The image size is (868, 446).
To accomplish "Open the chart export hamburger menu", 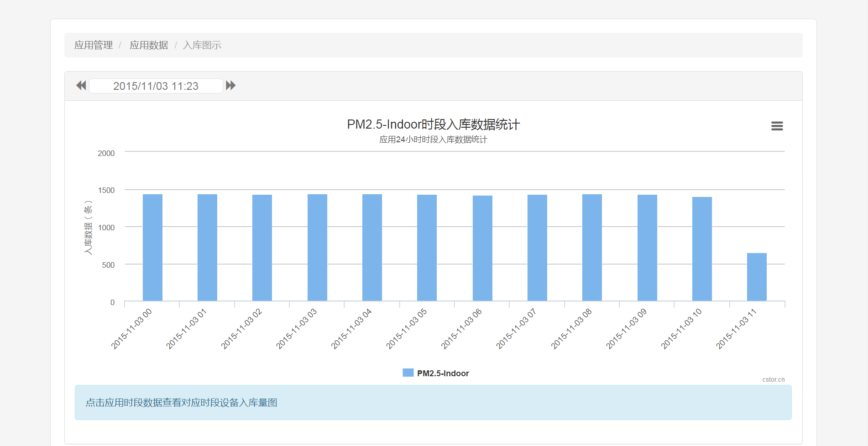I will click(x=777, y=126).
